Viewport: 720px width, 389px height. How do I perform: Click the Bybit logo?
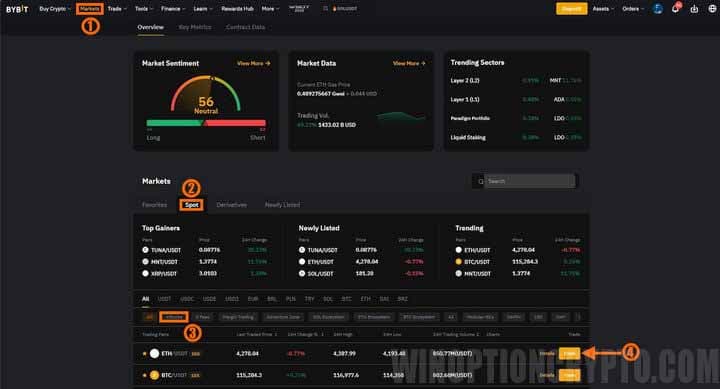tap(17, 9)
